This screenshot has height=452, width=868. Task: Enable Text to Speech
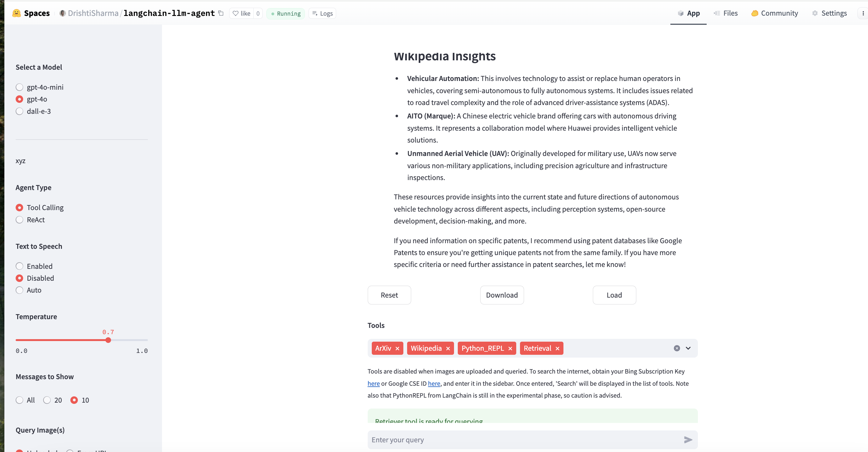(x=20, y=266)
